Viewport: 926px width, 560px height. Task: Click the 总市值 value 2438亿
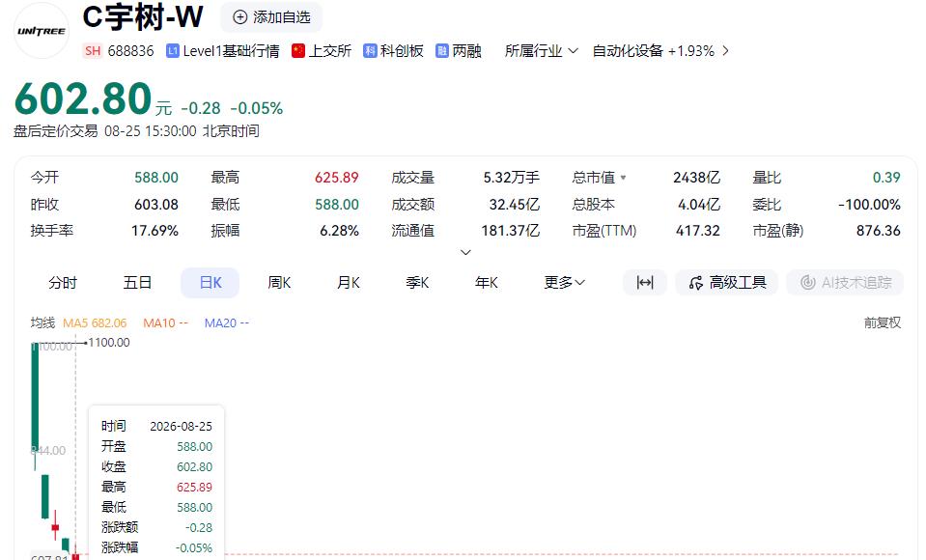pyautogui.click(x=697, y=178)
